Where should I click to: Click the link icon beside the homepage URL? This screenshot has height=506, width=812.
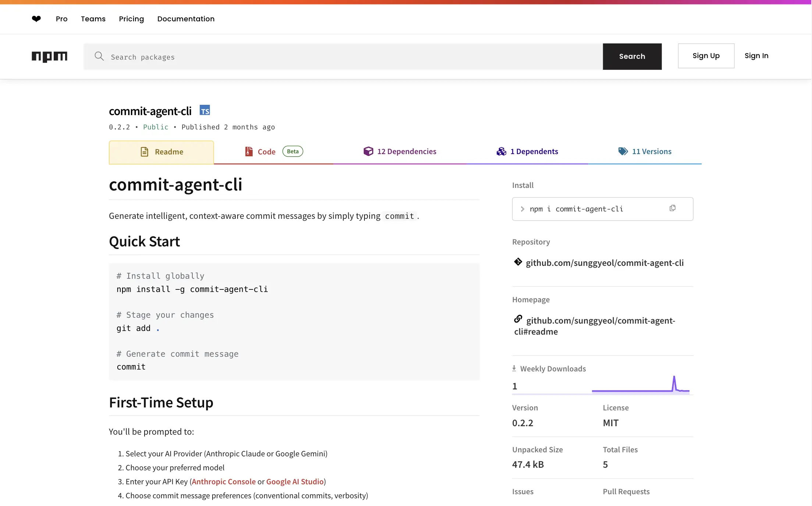click(518, 318)
